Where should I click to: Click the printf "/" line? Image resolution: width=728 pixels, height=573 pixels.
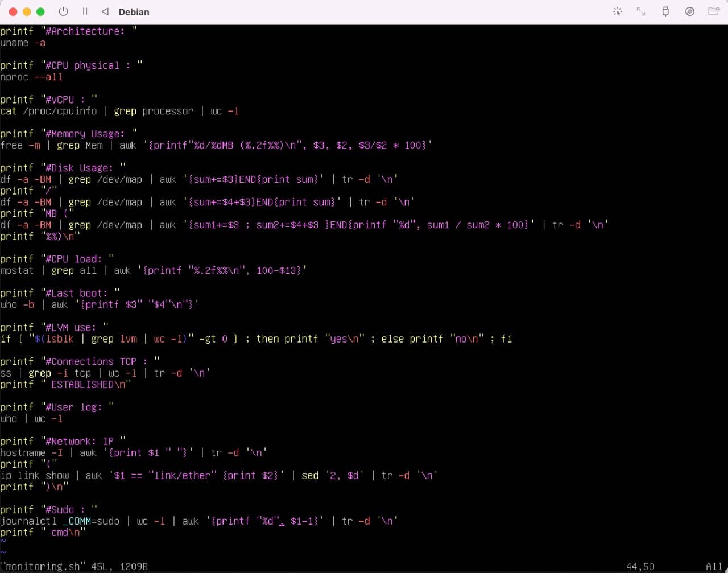click(28, 191)
